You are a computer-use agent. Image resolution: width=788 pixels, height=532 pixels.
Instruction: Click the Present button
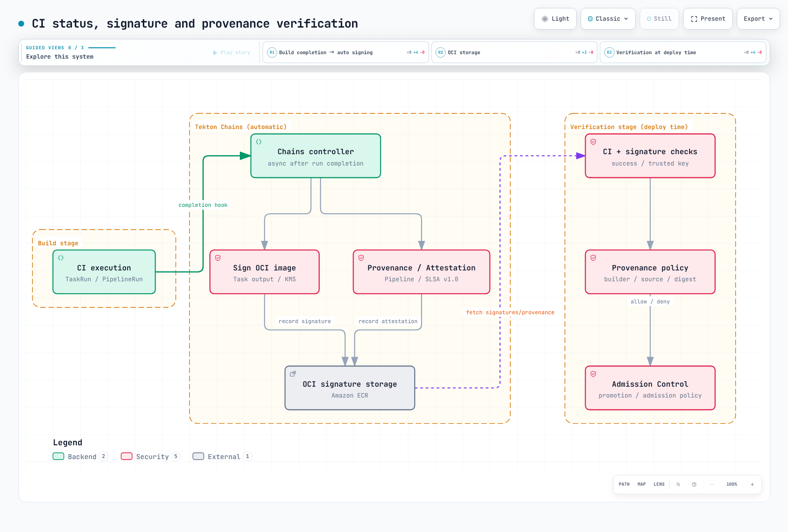(708, 19)
